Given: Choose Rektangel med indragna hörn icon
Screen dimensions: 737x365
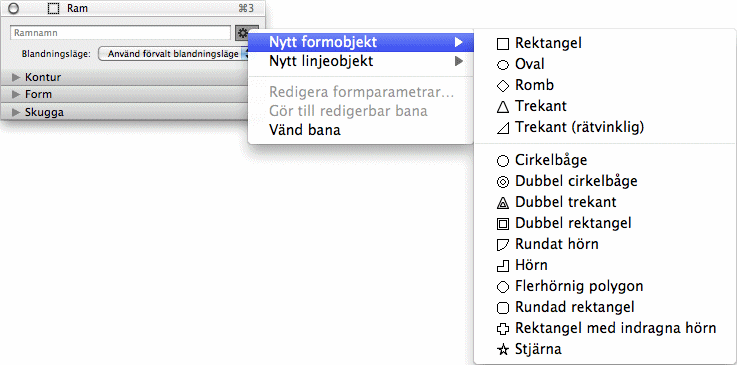Looking at the screenshot, I should tap(503, 328).
